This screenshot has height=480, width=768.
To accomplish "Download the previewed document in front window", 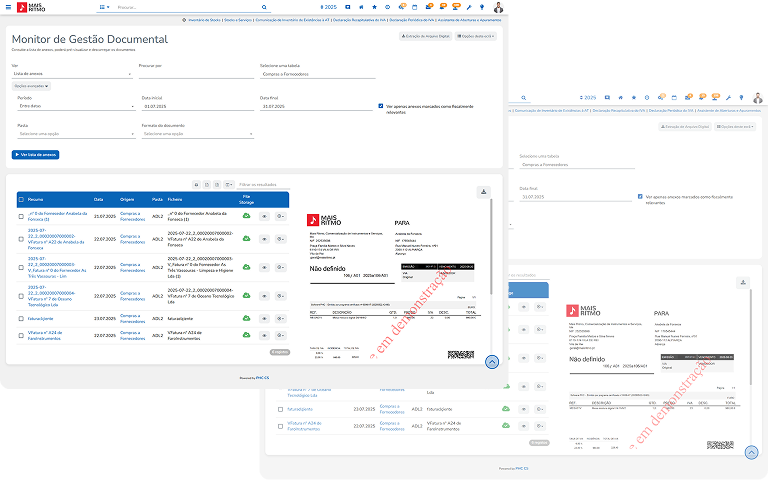I will click(x=484, y=191).
